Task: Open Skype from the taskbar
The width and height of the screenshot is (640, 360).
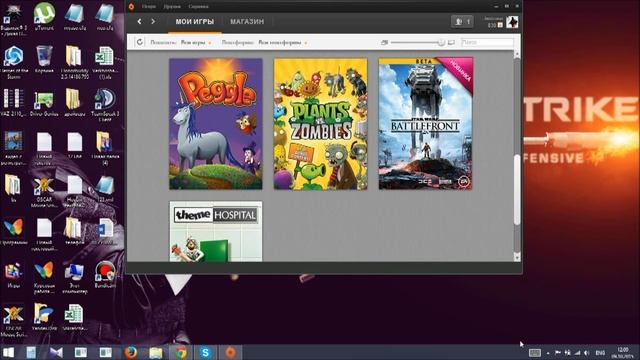Action: [x=205, y=352]
